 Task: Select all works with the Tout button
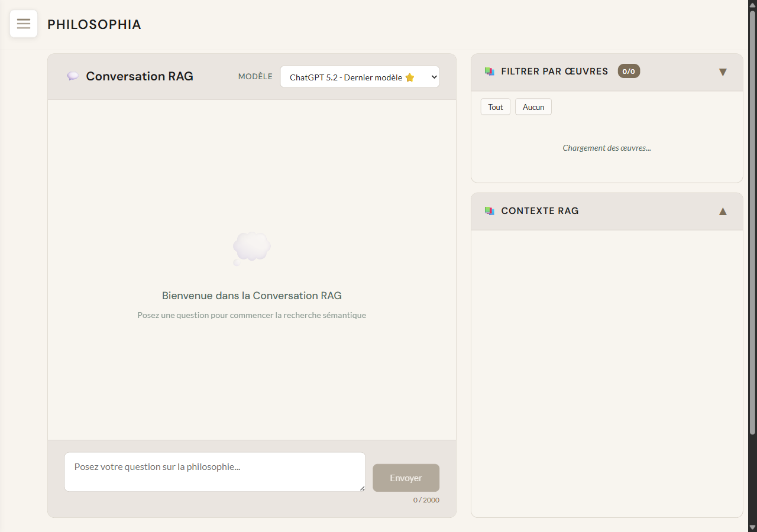point(496,107)
